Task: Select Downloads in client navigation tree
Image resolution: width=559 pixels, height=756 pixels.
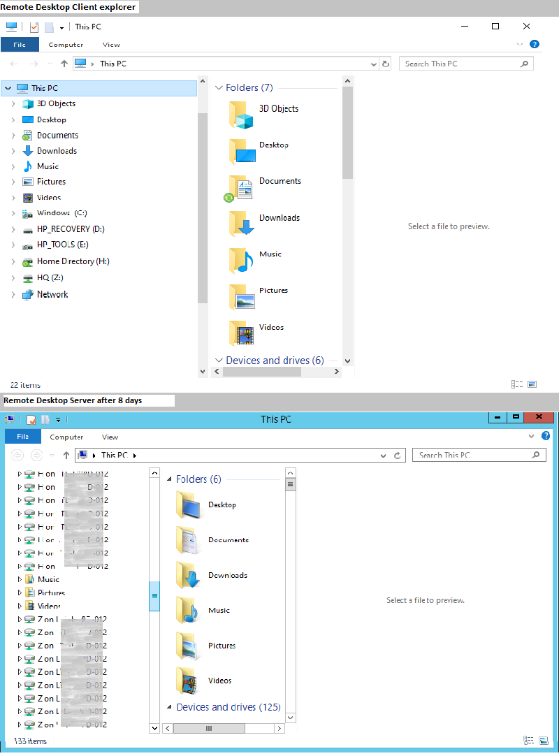Action: pos(57,151)
